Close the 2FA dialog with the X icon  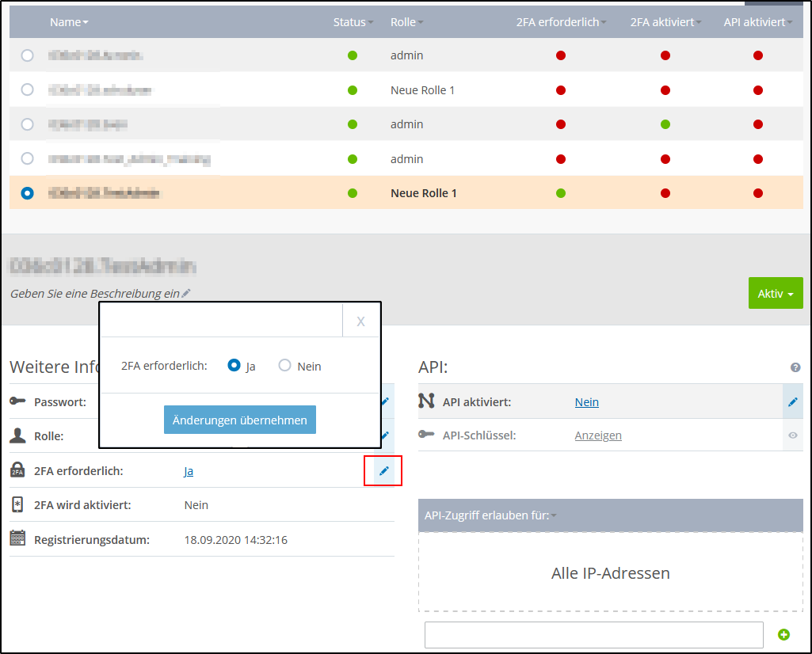(360, 321)
